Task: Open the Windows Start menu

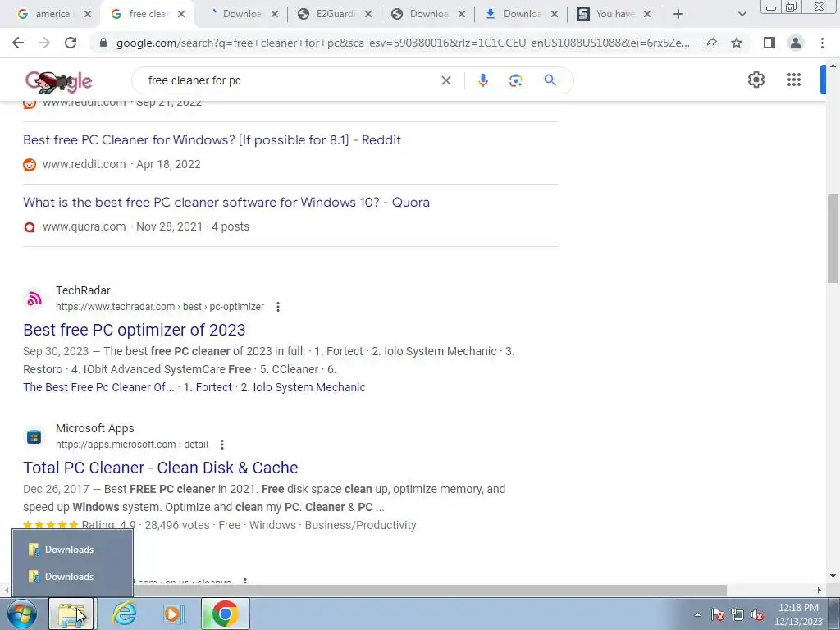Action: pos(22,614)
